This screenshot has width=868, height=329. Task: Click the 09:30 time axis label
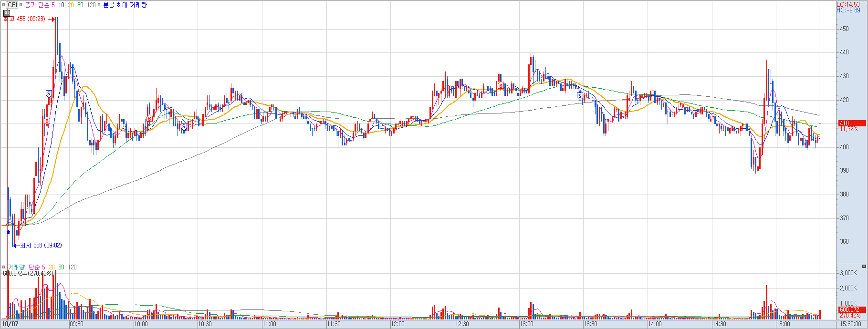click(77, 324)
